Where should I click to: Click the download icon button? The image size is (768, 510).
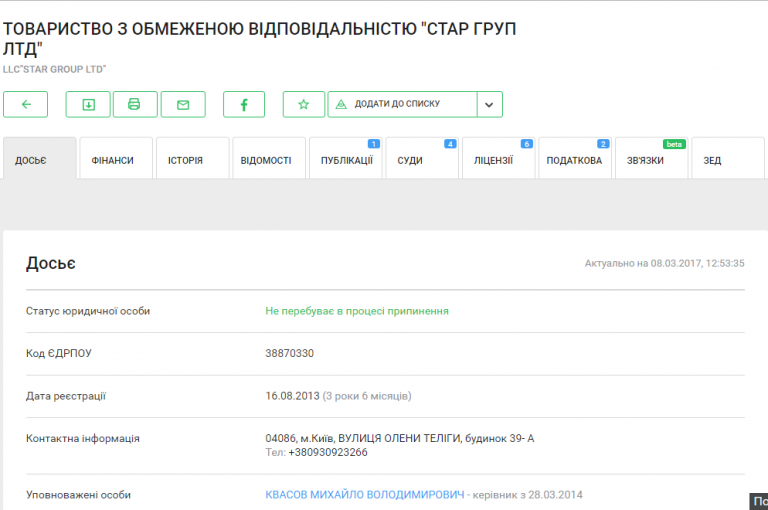tap(88, 104)
